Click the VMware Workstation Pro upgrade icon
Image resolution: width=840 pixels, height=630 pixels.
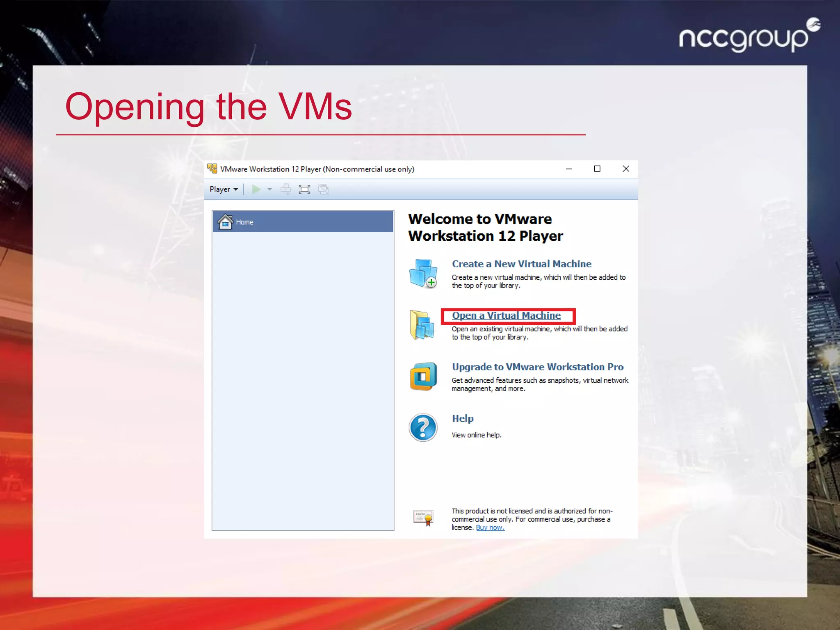[423, 376]
